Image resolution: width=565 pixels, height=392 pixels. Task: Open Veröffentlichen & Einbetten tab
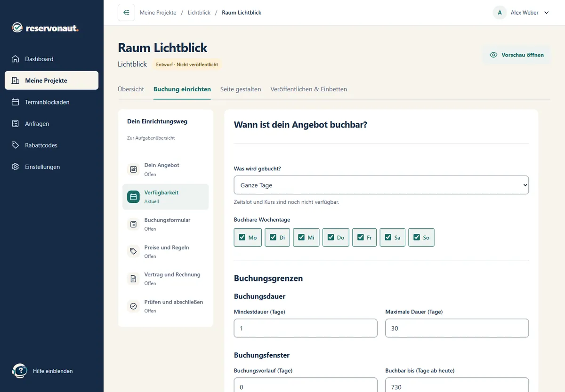tap(309, 89)
